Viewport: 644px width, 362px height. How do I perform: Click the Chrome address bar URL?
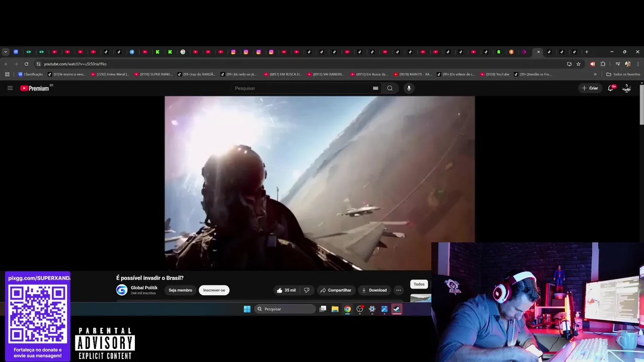point(75,64)
